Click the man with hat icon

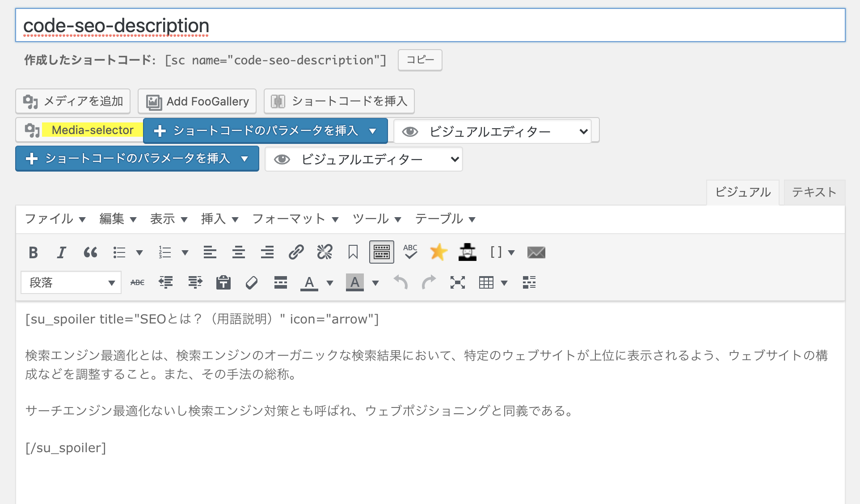468,252
